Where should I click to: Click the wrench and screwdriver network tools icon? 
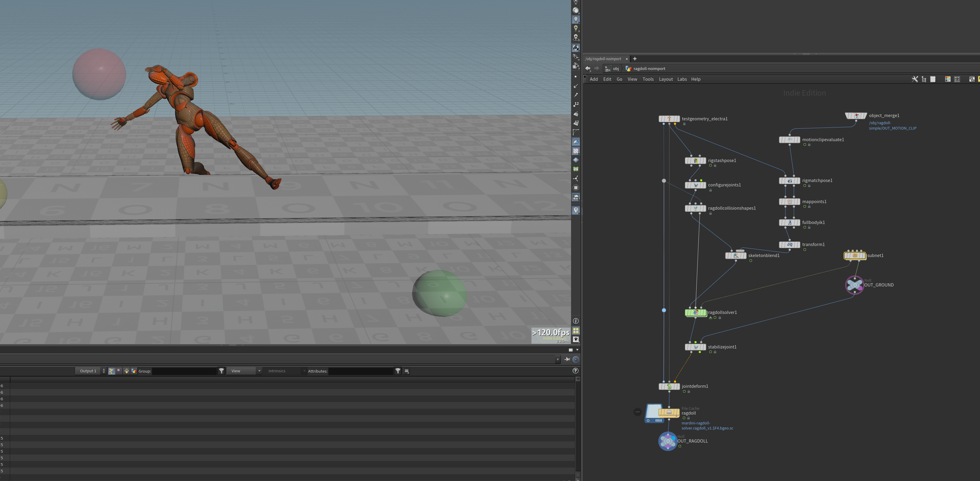click(915, 79)
